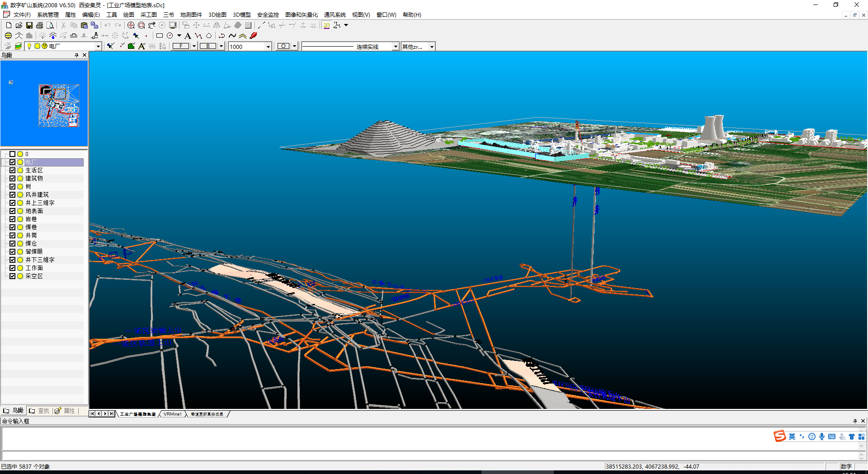Viewport: 868px width, 474px height.
Task: Click the Print icon in toolbar
Action: (x=40, y=25)
